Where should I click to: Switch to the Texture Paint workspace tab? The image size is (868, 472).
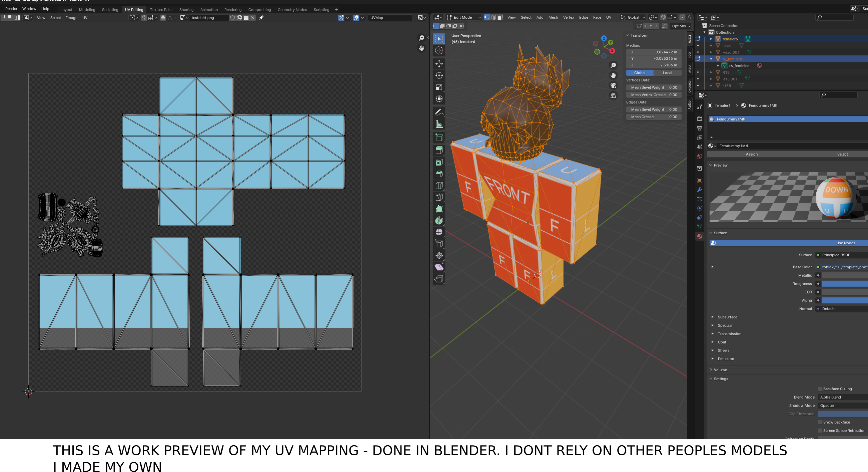pyautogui.click(x=161, y=9)
